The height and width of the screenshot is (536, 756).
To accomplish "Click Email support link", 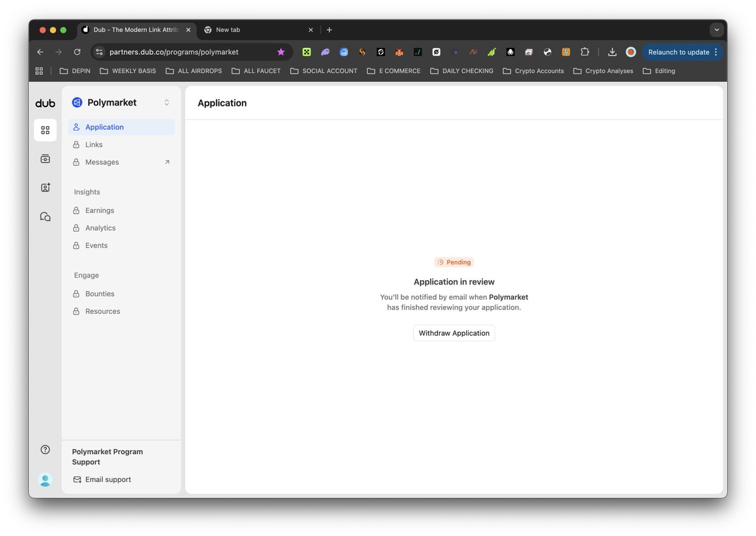I will coord(102,480).
